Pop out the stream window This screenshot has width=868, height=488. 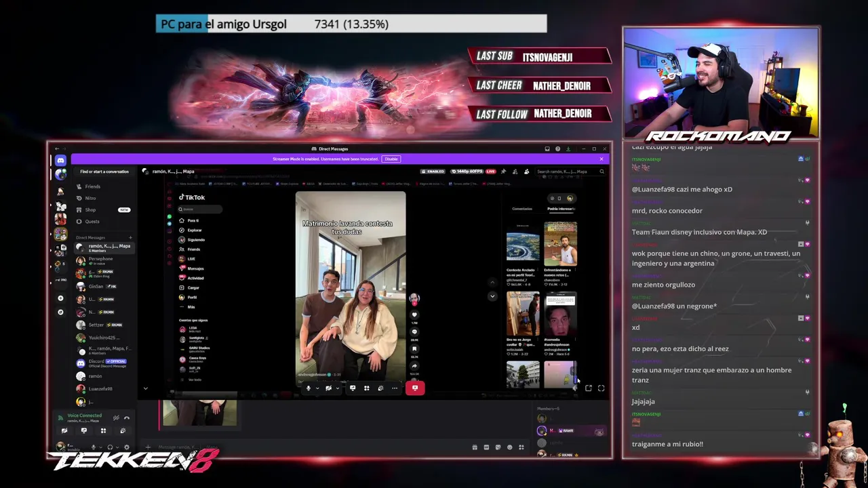coord(588,388)
